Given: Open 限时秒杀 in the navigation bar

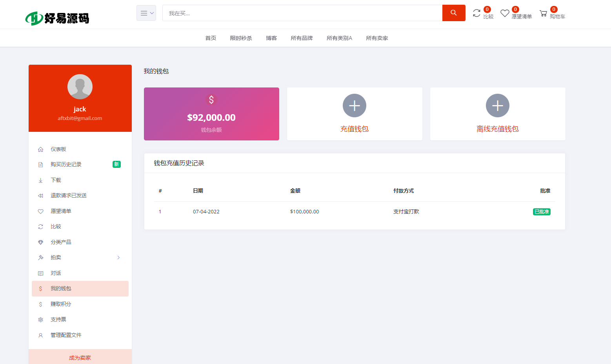Looking at the screenshot, I should (x=241, y=38).
